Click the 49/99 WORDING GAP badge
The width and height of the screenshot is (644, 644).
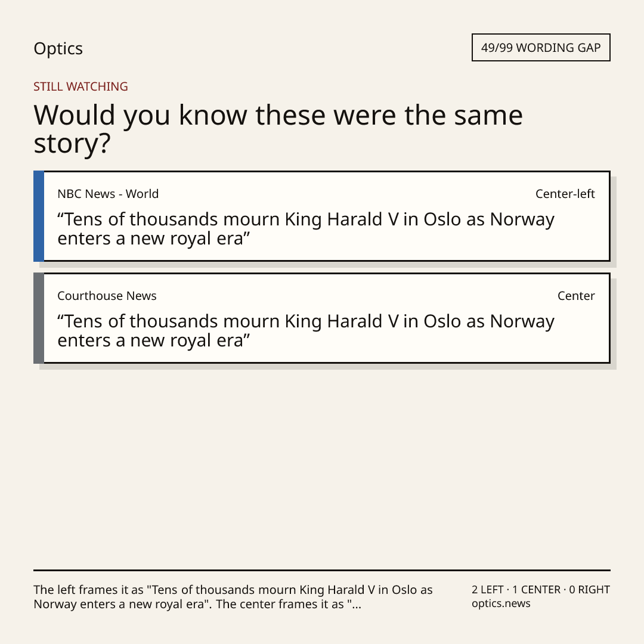click(541, 48)
